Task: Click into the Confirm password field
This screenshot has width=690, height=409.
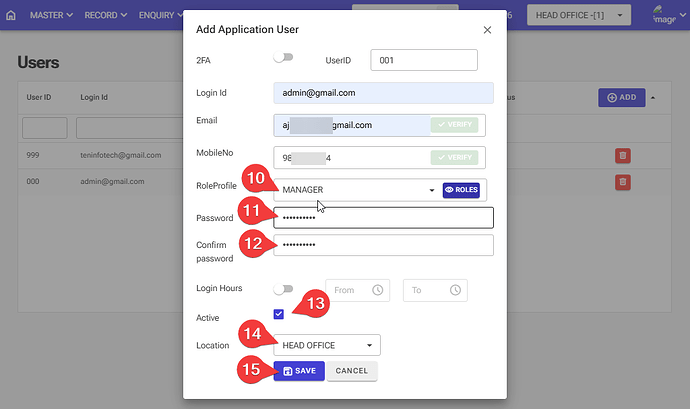Action: (x=383, y=245)
